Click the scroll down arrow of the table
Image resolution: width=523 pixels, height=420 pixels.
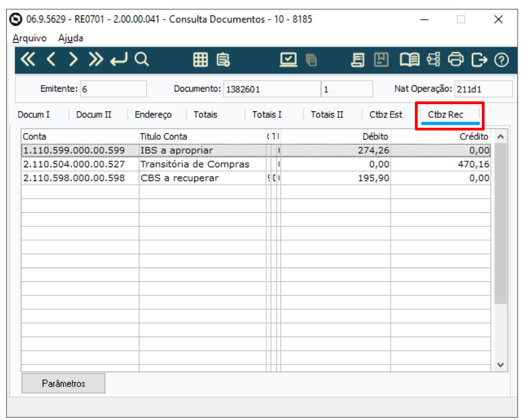point(500,365)
